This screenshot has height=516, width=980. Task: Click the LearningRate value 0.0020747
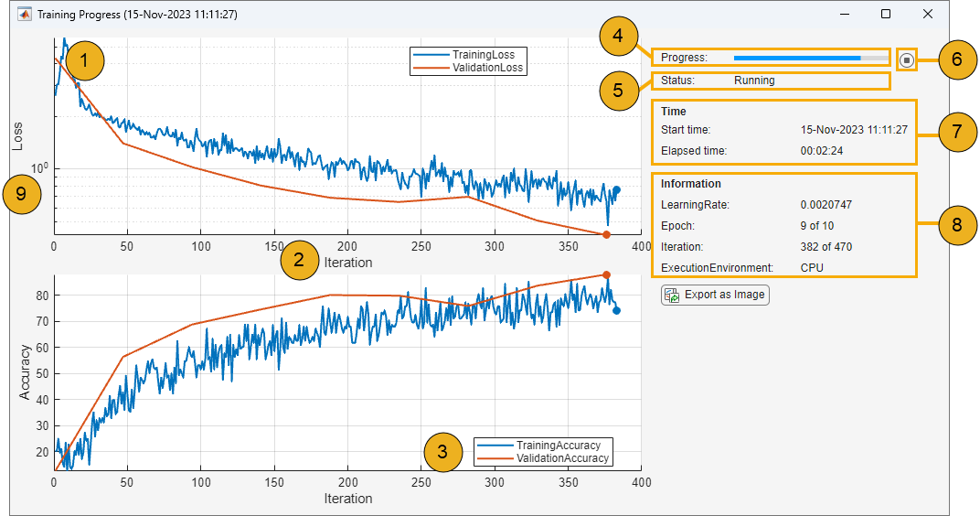click(x=826, y=205)
